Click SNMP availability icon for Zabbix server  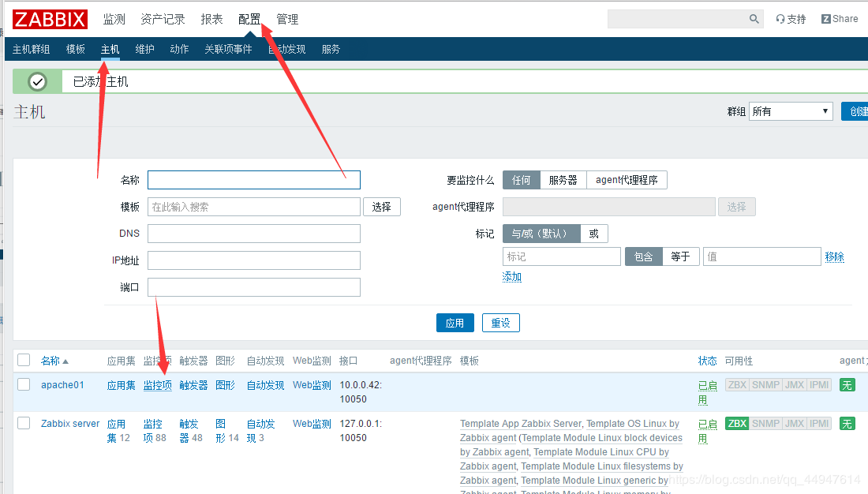pos(766,424)
